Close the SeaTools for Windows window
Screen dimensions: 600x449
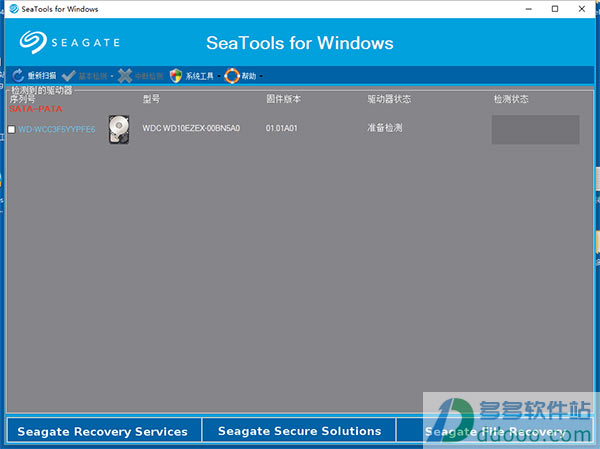[582, 9]
